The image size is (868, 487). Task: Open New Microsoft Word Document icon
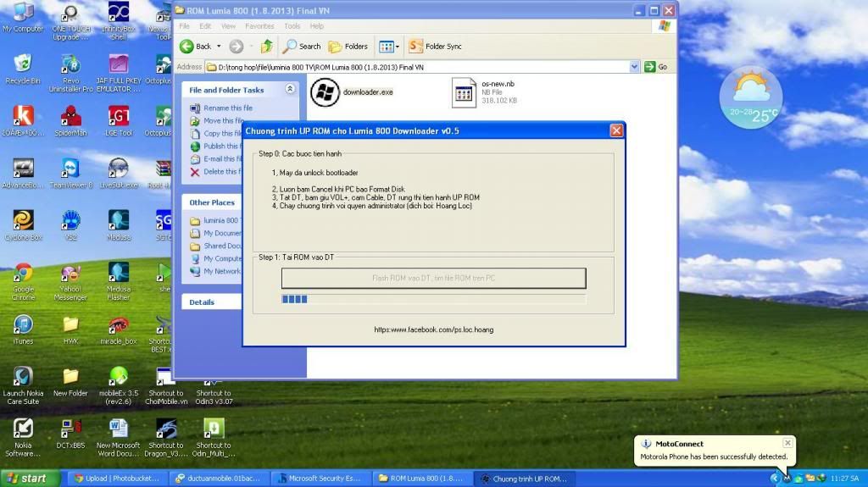click(119, 437)
